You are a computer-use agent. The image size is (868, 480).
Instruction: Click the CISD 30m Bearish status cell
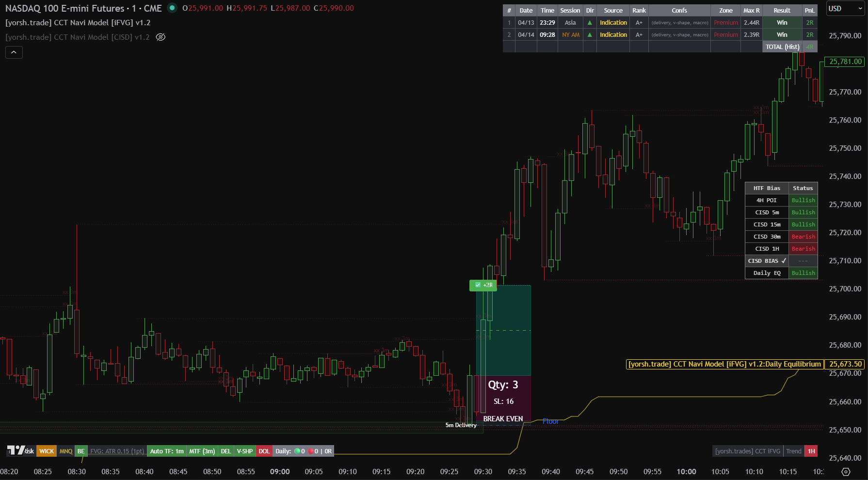(x=803, y=237)
